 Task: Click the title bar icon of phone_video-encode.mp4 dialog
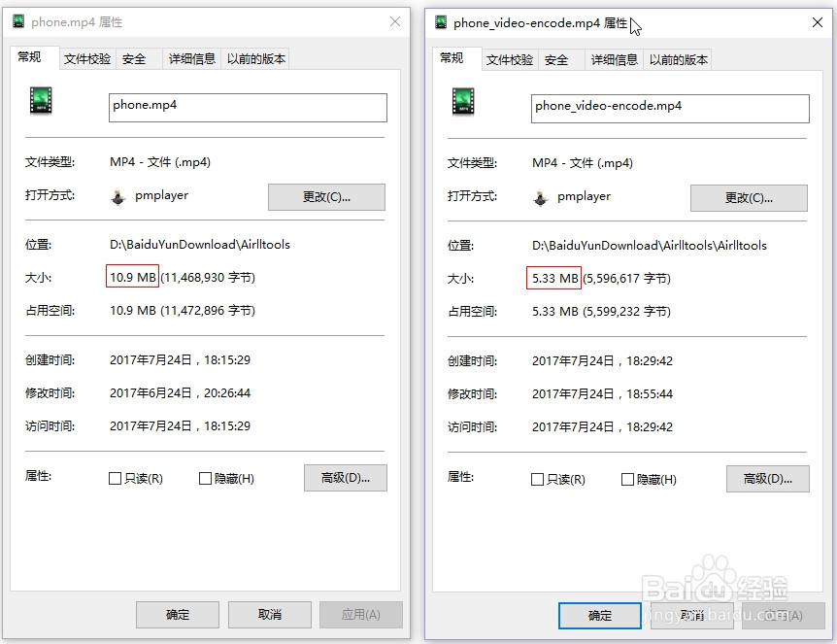[437, 21]
